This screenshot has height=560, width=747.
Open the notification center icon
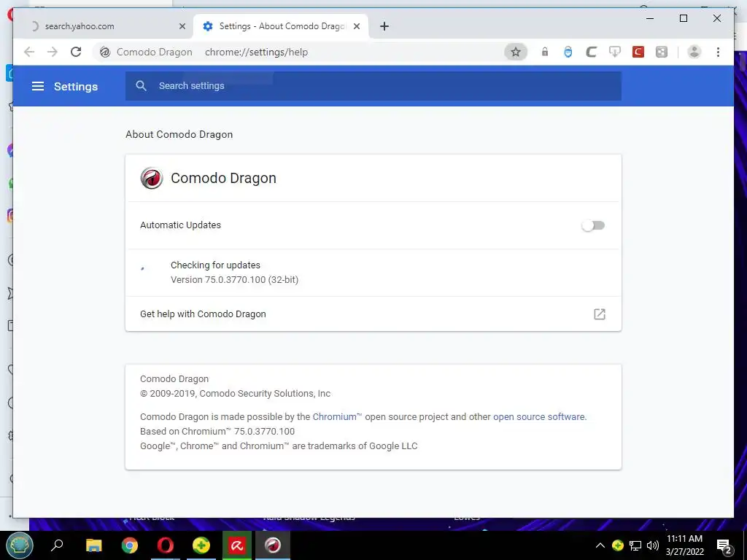pos(724,546)
